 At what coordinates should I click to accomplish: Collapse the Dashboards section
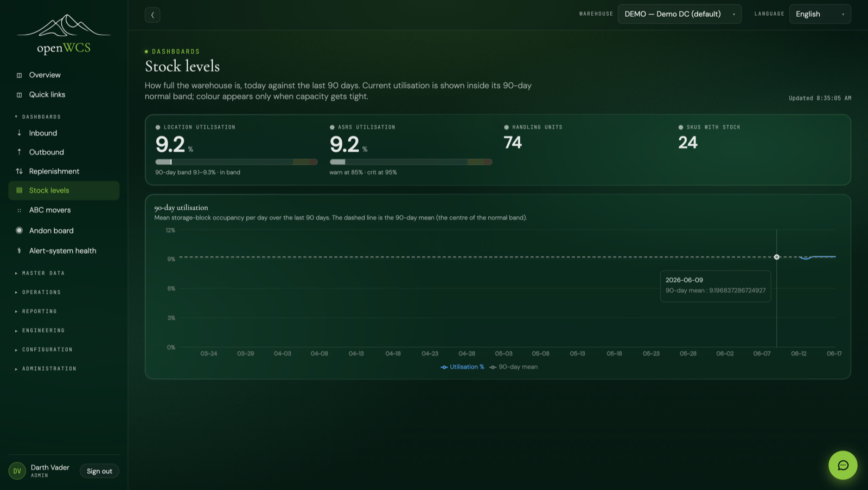38,117
